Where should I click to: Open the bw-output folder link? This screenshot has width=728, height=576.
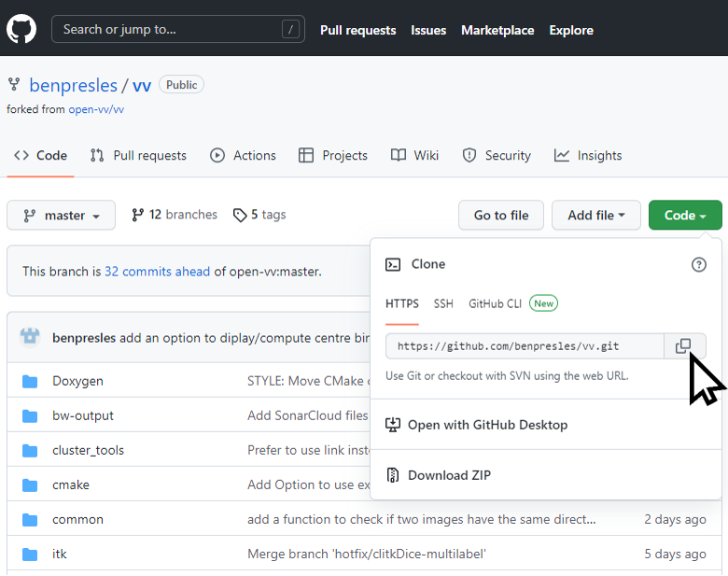click(83, 415)
